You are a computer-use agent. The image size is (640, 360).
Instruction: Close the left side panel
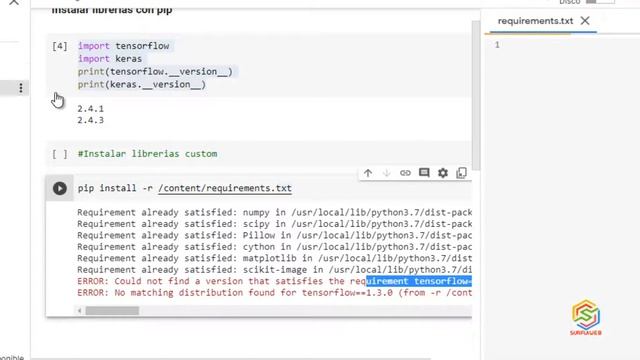click(14, 2)
